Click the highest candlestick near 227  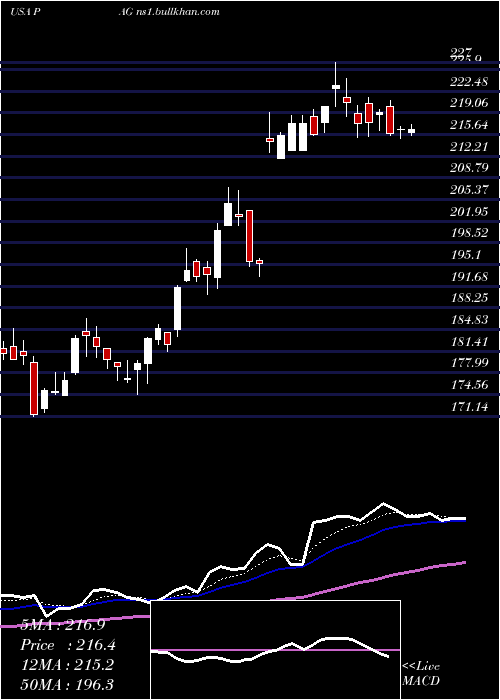point(336,84)
